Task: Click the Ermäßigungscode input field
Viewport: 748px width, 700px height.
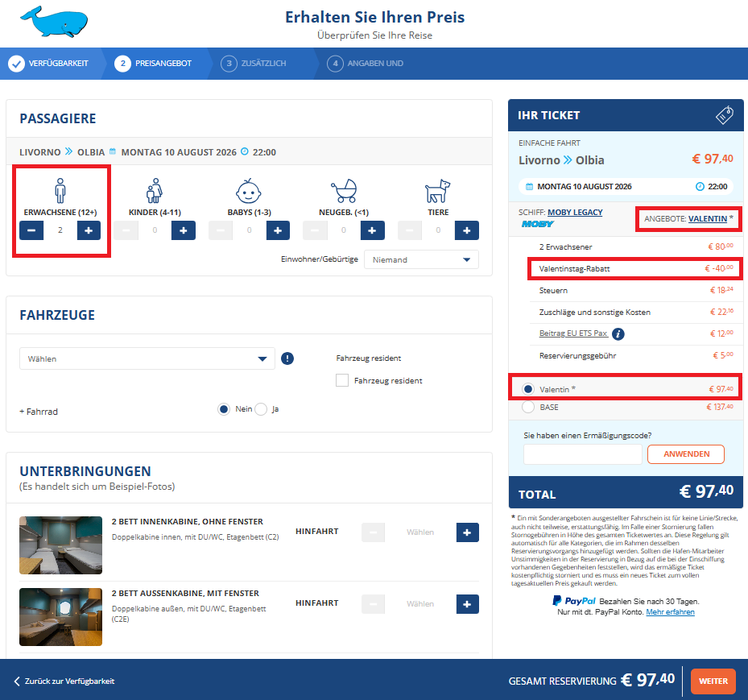Action: point(582,454)
